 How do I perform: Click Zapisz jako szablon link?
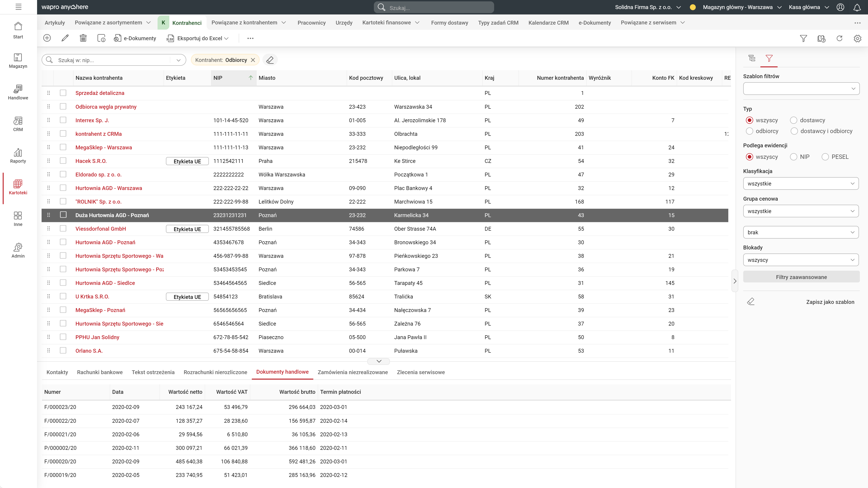tap(830, 302)
